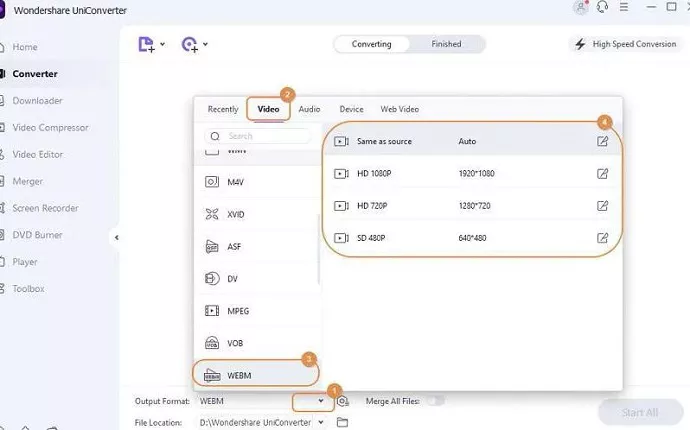Edit the HD 720P preset settings
Screen dimensions: 690x430
[602, 206]
